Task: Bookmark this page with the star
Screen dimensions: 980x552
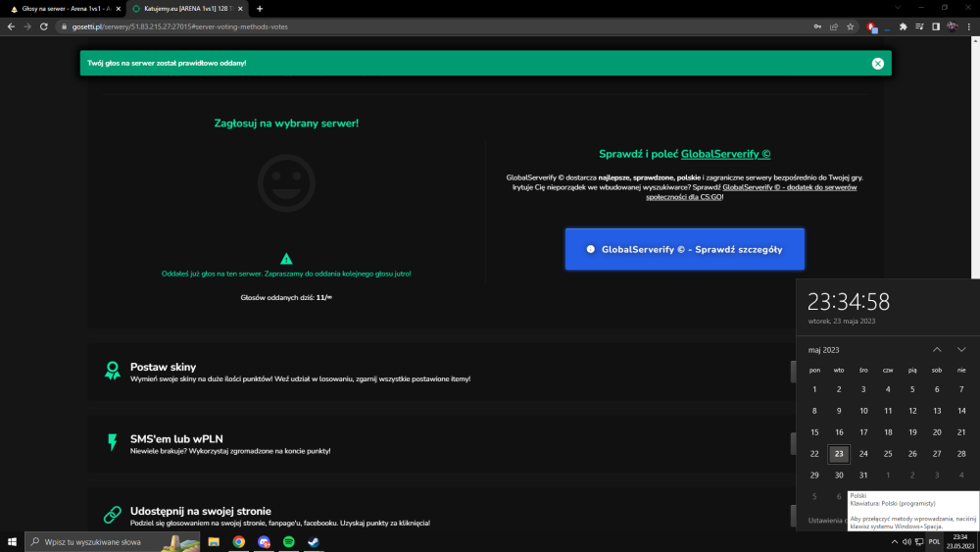Action: [x=850, y=26]
